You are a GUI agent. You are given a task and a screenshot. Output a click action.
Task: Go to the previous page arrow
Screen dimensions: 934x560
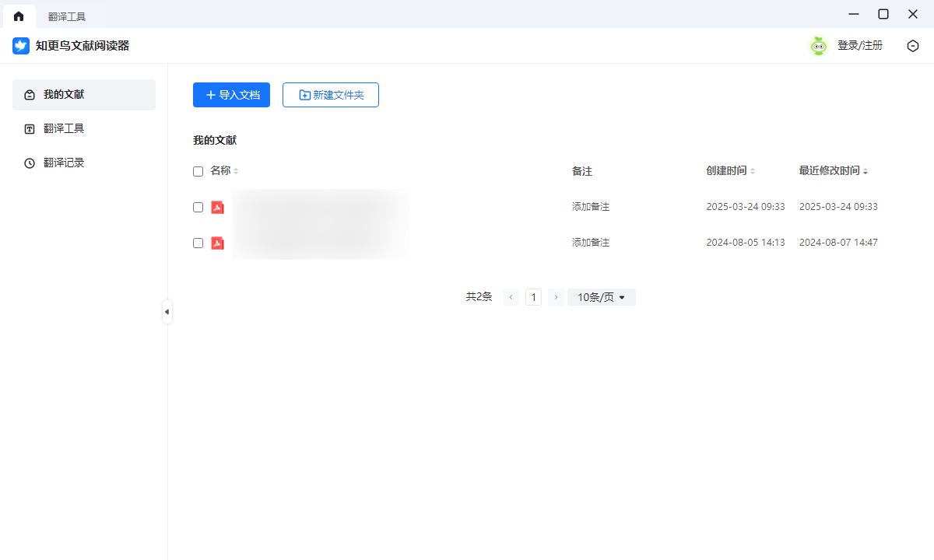click(511, 297)
